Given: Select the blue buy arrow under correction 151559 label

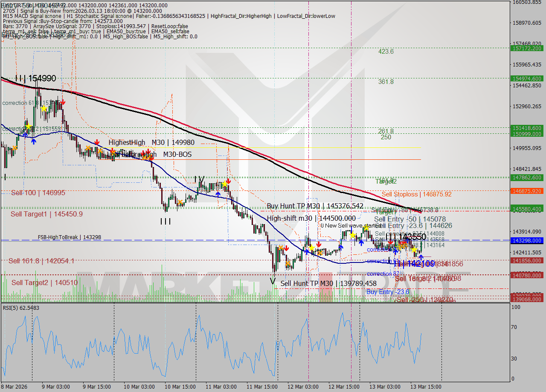Looking at the screenshot, I should pyautogui.click(x=33, y=141).
